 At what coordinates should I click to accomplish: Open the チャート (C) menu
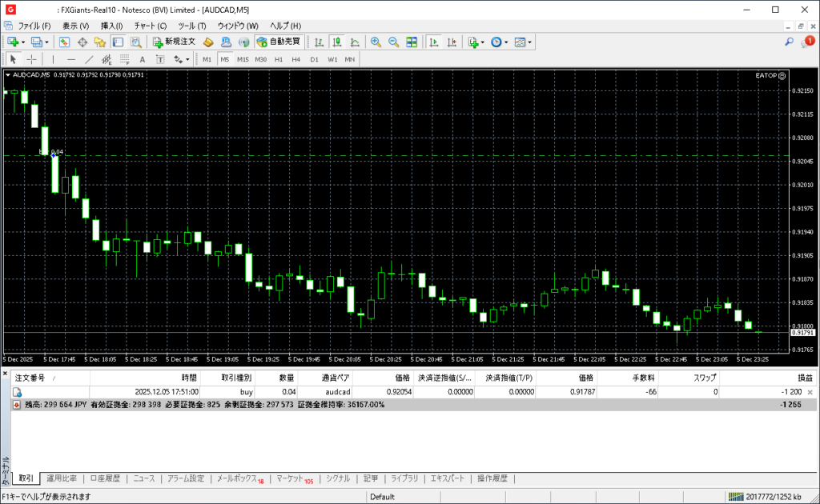tap(151, 26)
